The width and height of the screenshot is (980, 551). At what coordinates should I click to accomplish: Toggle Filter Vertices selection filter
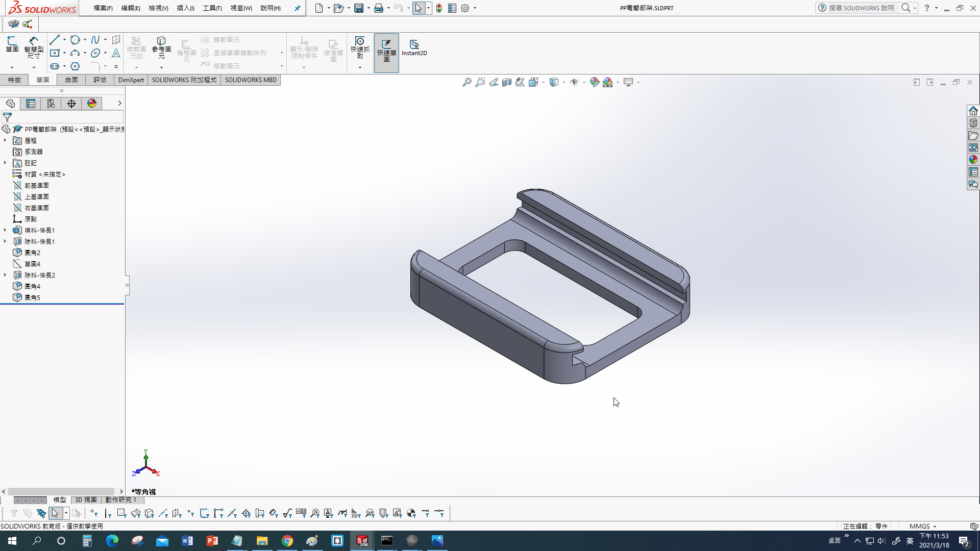(93, 513)
